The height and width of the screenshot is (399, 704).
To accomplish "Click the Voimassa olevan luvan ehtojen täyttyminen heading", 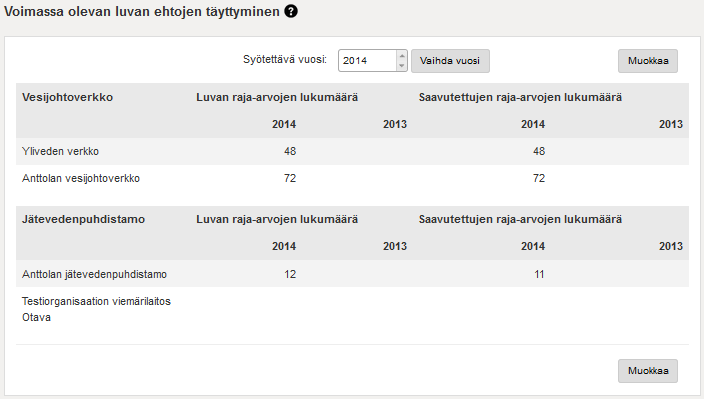I will click(142, 12).
